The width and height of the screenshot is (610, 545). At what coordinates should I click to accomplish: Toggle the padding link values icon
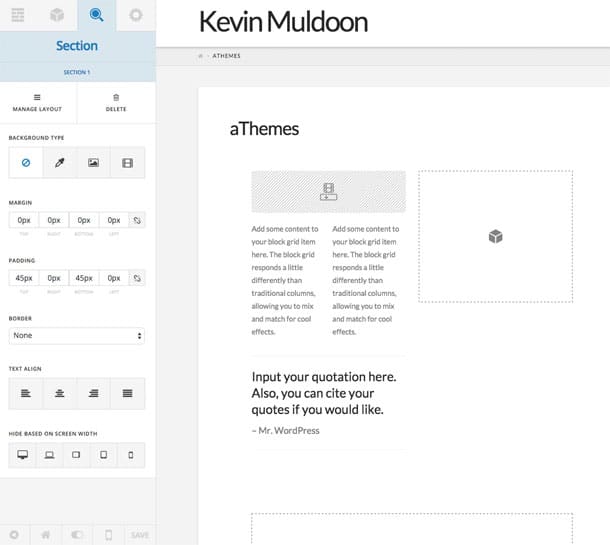tap(137, 278)
